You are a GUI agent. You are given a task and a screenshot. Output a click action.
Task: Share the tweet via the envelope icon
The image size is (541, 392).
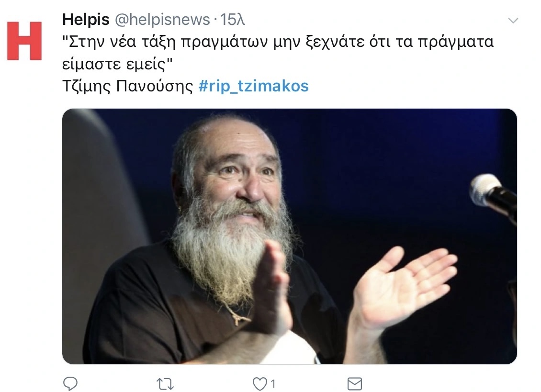pos(355,384)
